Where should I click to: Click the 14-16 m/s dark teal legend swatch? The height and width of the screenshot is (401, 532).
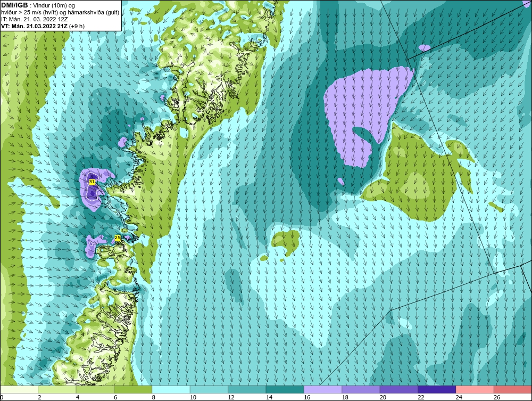pyautogui.click(x=285, y=389)
